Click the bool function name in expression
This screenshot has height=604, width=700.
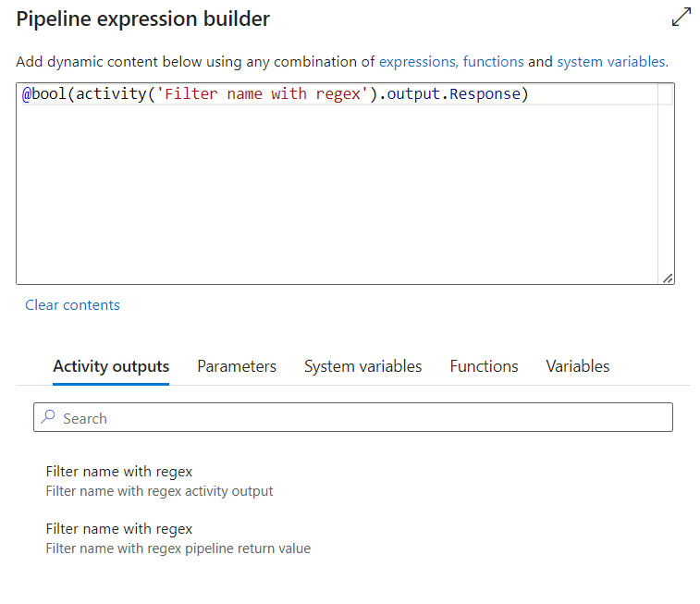49,94
